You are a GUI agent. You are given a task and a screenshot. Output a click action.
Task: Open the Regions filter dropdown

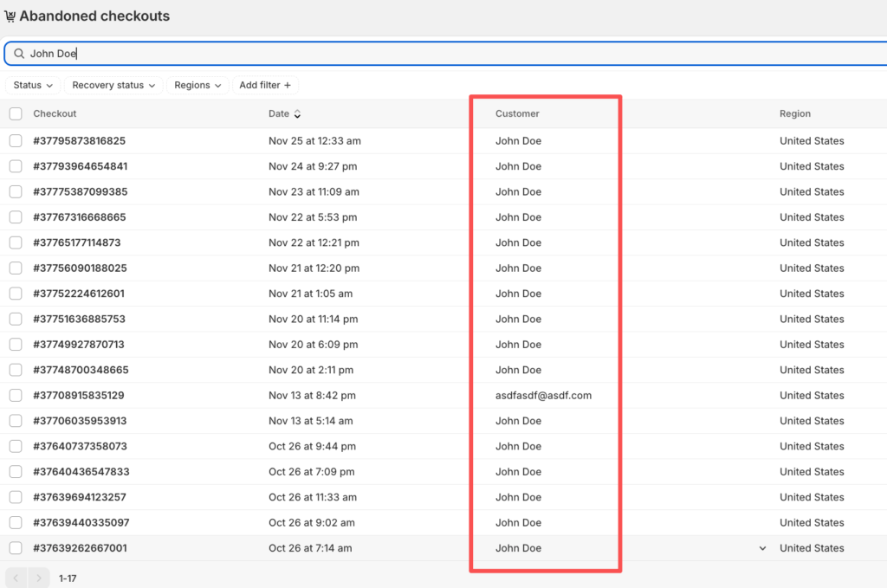click(197, 86)
